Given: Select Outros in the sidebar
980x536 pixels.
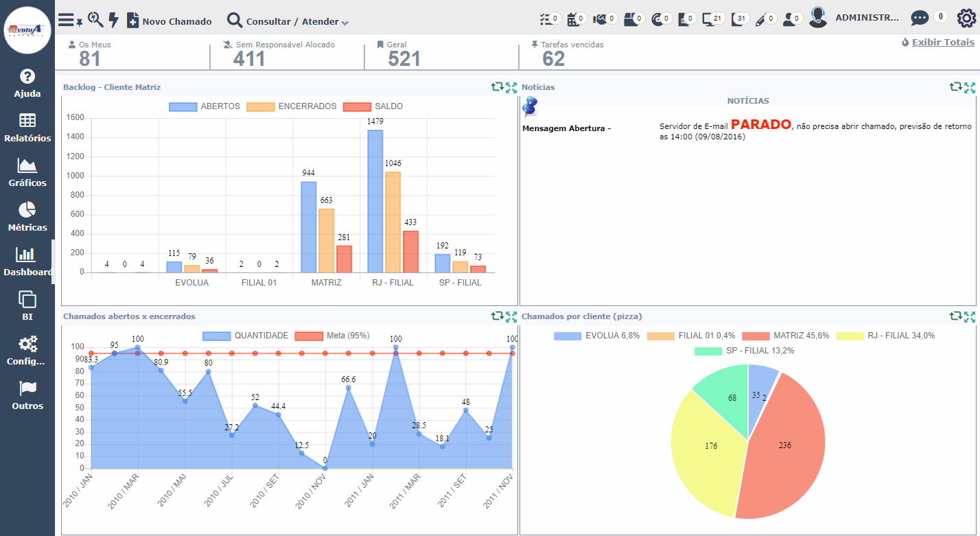Looking at the screenshot, I should [27, 395].
